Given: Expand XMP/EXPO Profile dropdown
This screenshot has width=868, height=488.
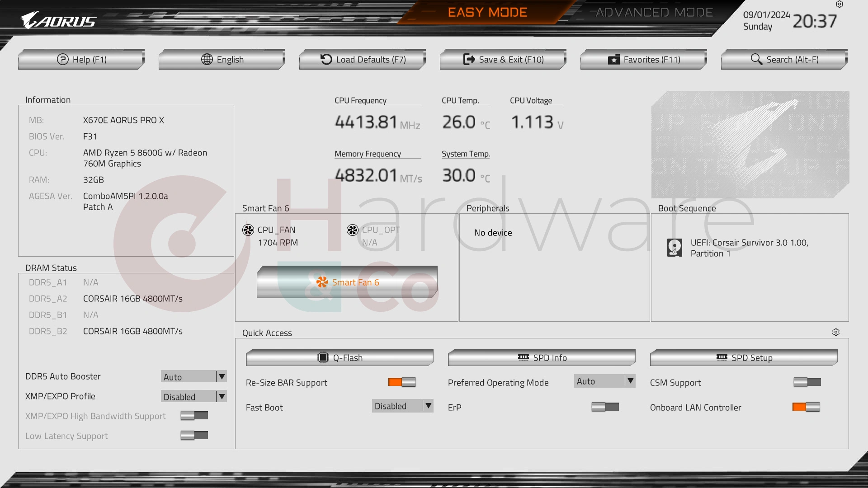Looking at the screenshot, I should pyautogui.click(x=221, y=396).
